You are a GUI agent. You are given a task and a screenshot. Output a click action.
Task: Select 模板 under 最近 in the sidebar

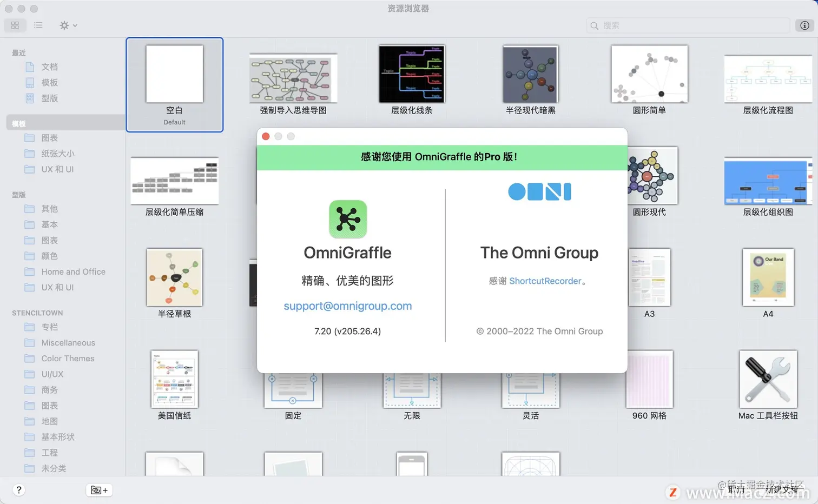(x=49, y=83)
